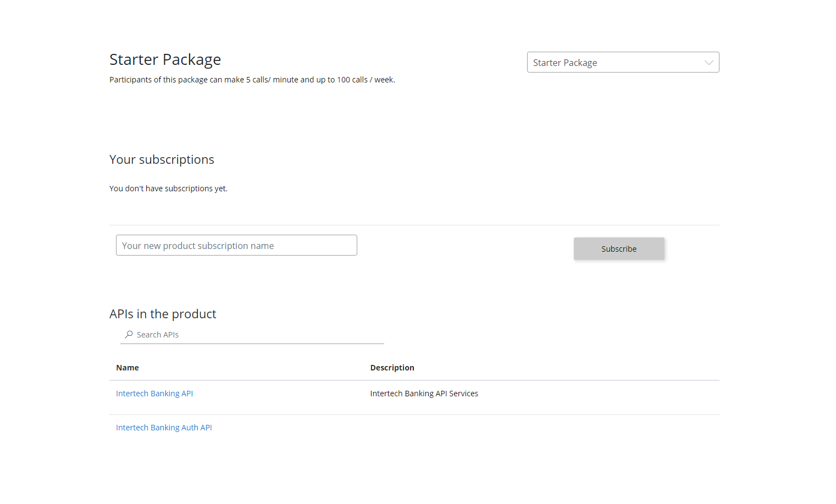This screenshot has width=836, height=504.
Task: Focus the new product subscription name field
Action: pos(236,245)
